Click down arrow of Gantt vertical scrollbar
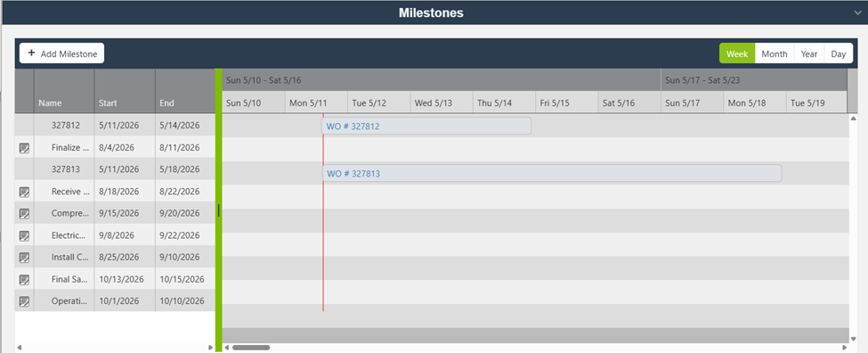Viewport: 868px width, 353px height. click(x=853, y=339)
